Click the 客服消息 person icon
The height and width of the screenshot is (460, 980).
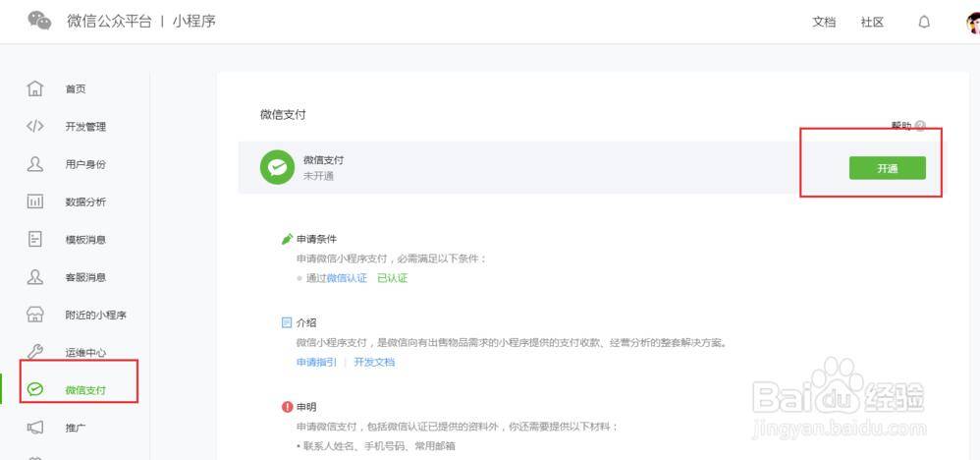(35, 276)
